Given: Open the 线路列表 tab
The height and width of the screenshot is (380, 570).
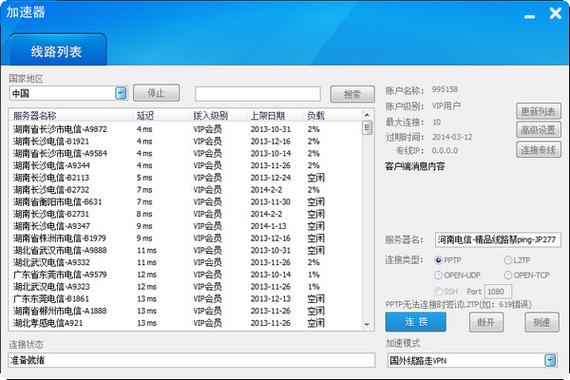Looking at the screenshot, I should pyautogui.click(x=57, y=50).
